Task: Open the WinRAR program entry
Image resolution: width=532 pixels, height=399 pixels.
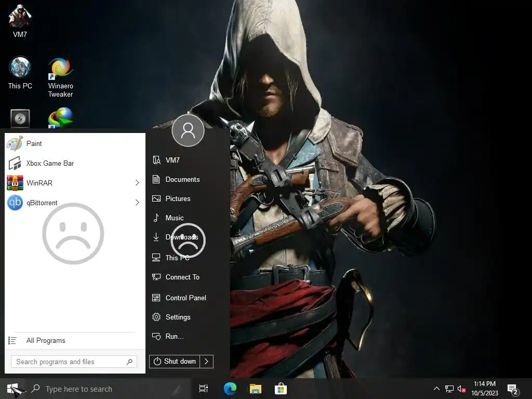Action: [x=75, y=183]
